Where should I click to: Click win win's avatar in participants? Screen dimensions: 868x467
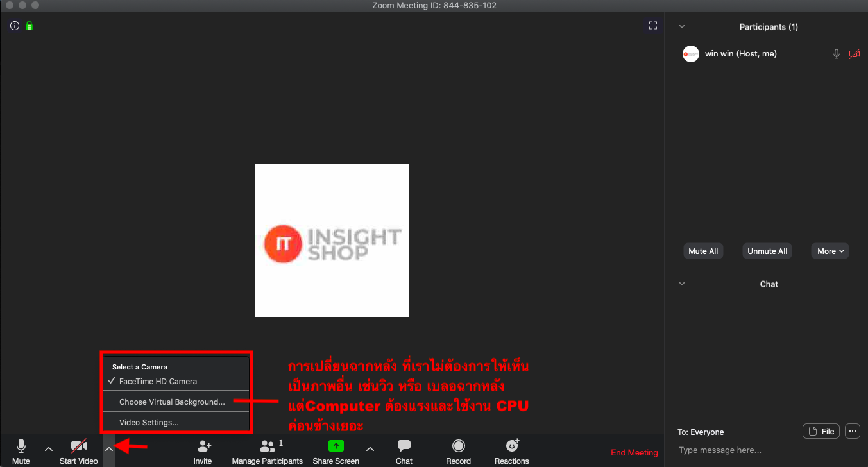[x=691, y=54]
